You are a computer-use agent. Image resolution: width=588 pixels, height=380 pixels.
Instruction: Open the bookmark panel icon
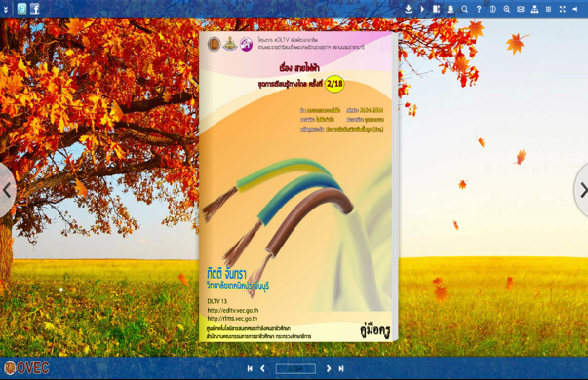(436, 9)
